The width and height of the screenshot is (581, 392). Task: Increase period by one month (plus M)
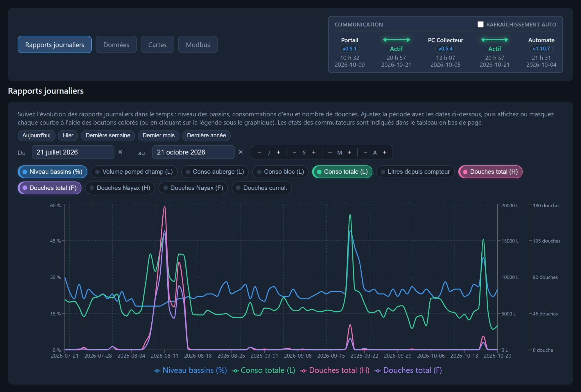point(349,152)
